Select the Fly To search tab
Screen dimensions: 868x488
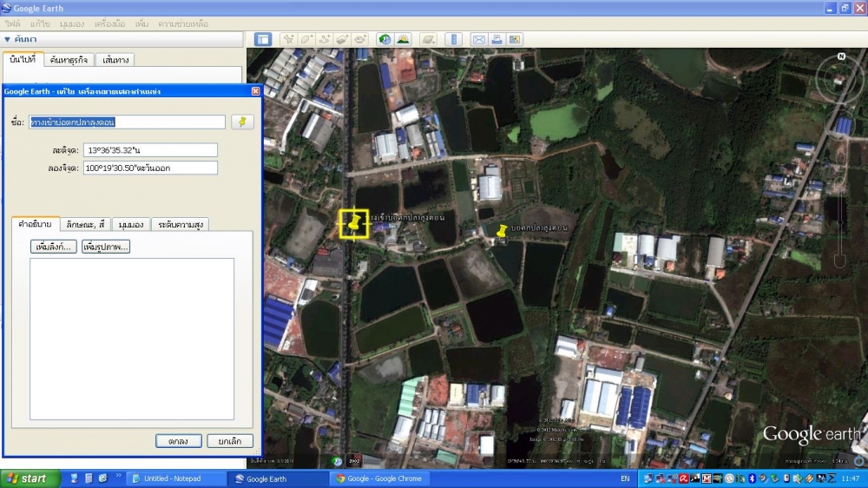(23, 59)
